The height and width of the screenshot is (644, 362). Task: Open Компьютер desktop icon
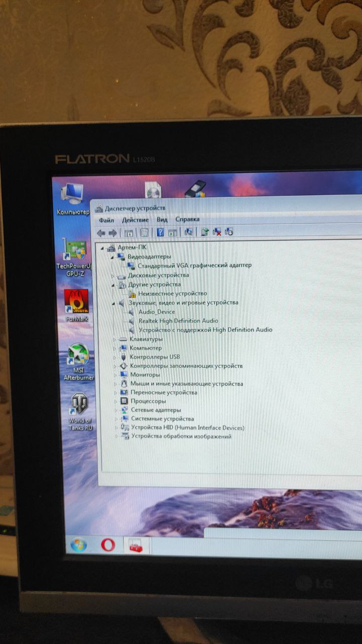pyautogui.click(x=72, y=200)
